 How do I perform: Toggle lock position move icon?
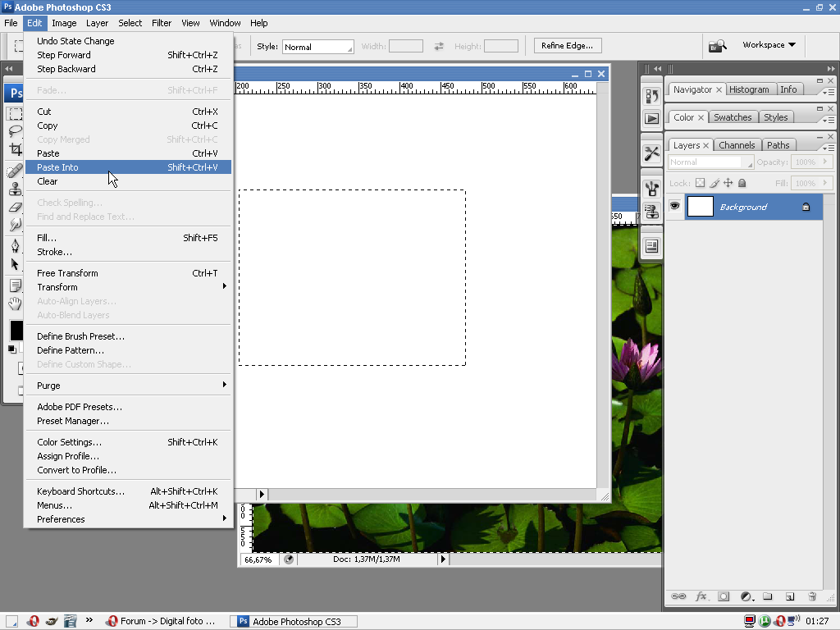coord(728,183)
